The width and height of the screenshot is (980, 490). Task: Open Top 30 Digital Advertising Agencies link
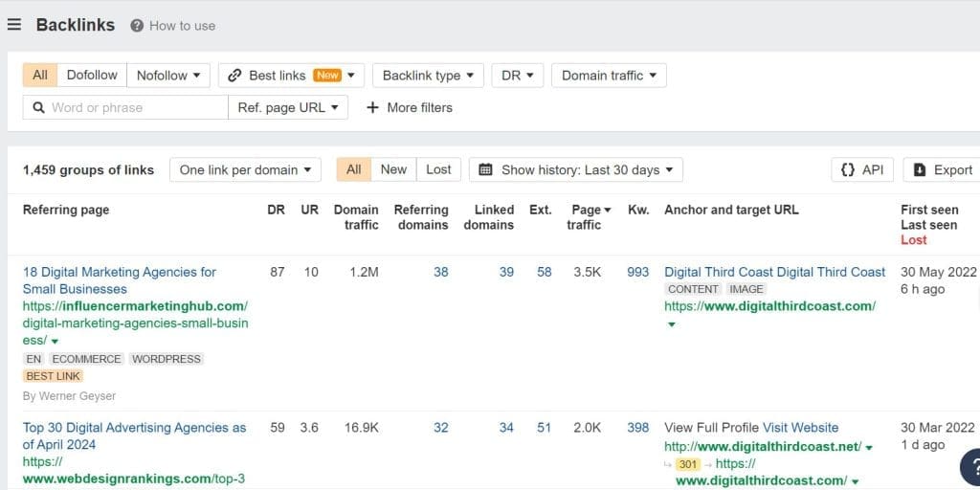click(134, 436)
